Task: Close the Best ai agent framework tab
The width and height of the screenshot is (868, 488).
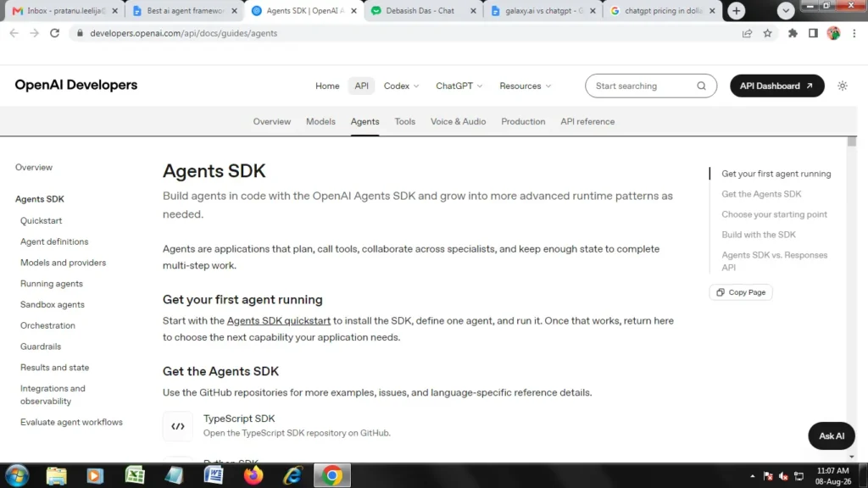Action: coord(234,10)
